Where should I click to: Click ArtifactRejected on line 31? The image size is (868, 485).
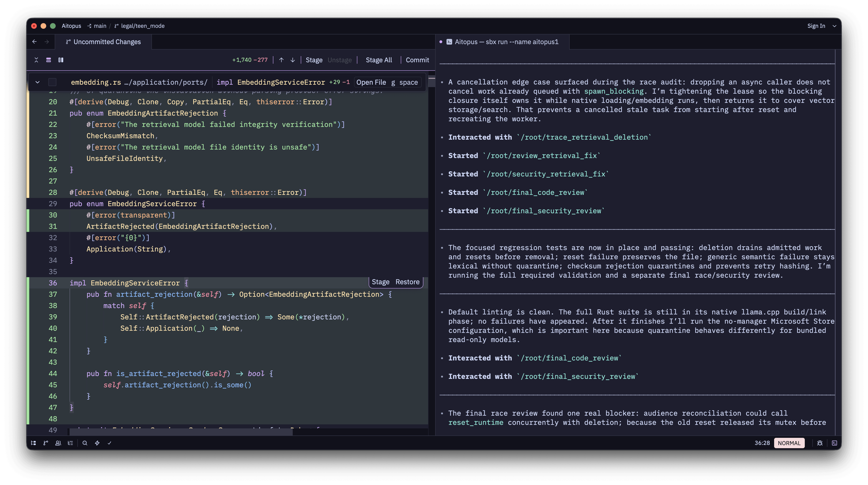[120, 226]
